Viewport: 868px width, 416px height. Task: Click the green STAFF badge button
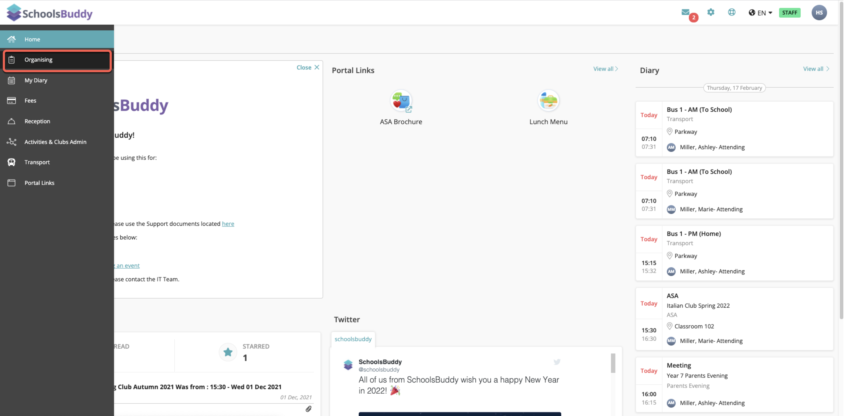point(789,13)
